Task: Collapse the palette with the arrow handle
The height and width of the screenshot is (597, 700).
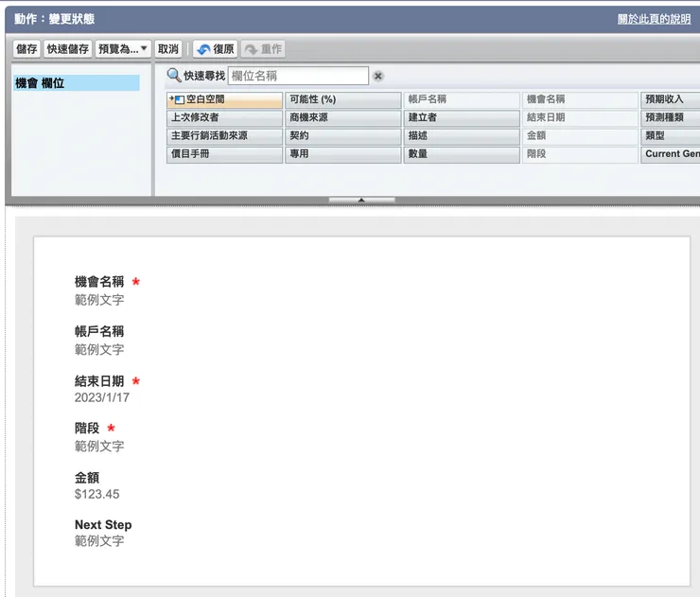Action: click(361, 200)
